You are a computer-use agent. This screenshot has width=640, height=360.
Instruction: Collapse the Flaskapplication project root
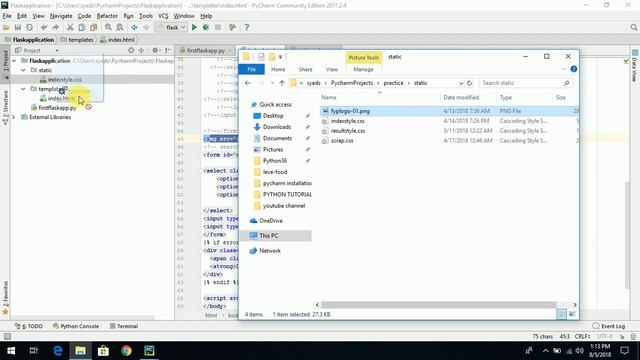(14, 60)
